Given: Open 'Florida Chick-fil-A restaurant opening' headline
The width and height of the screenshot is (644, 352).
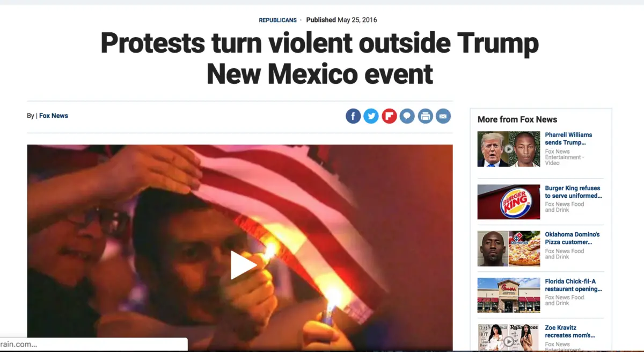Looking at the screenshot, I should click(574, 285).
